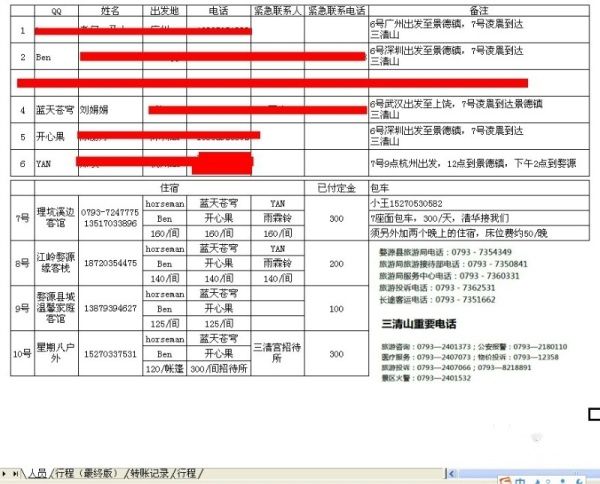The image size is (600, 484).
Task: Click the 已付定金 header cell
Action: (336, 186)
